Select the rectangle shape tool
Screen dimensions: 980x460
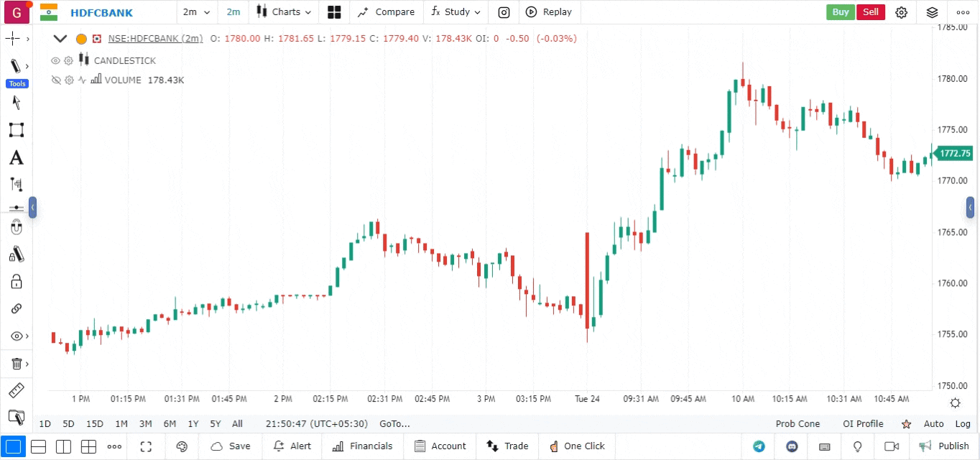(x=16, y=130)
